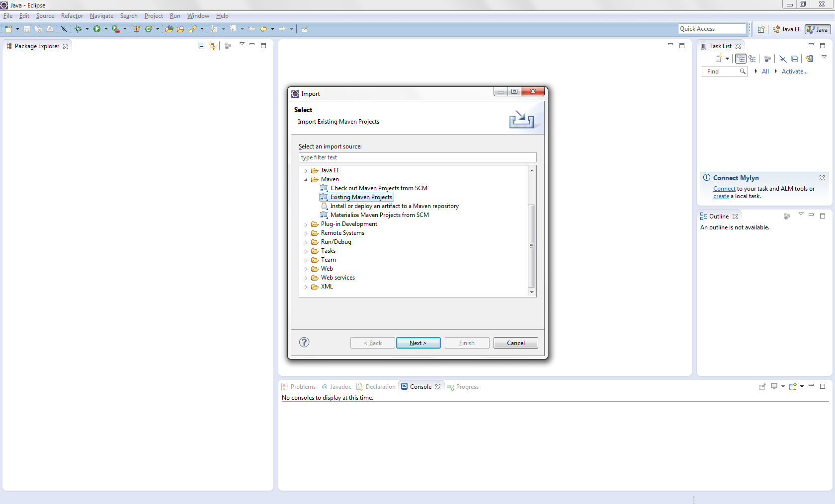The height and width of the screenshot is (504, 835).
Task: Click the Activate... link
Action: (x=795, y=72)
